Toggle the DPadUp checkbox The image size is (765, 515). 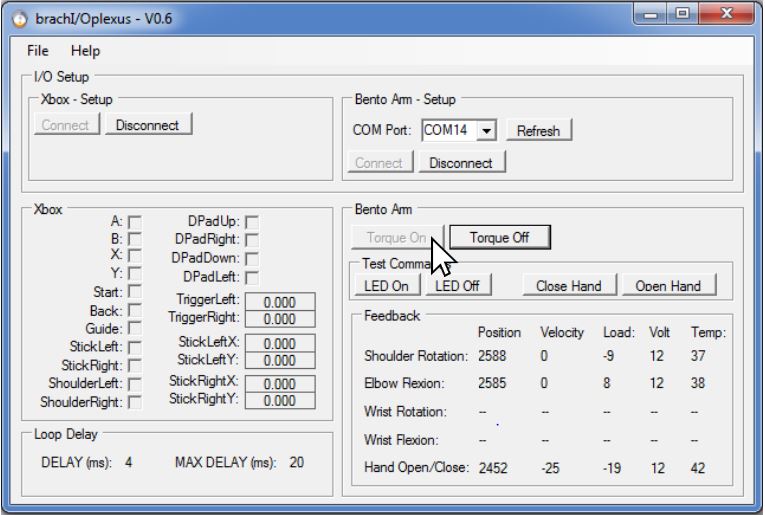point(252,222)
